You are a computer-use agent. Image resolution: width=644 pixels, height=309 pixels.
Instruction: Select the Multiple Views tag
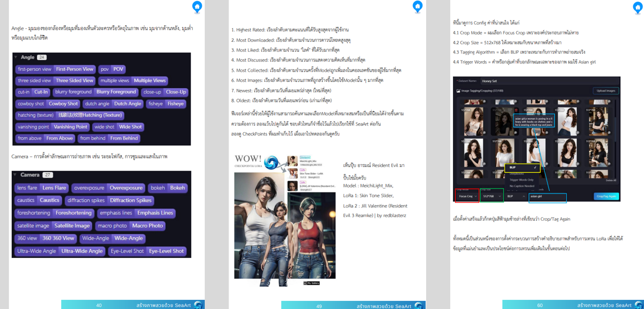(x=133, y=80)
